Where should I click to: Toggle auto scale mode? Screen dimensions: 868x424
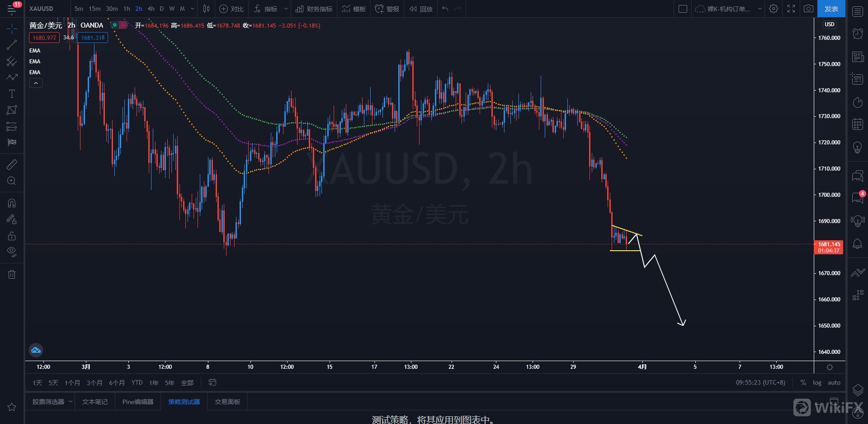click(834, 383)
